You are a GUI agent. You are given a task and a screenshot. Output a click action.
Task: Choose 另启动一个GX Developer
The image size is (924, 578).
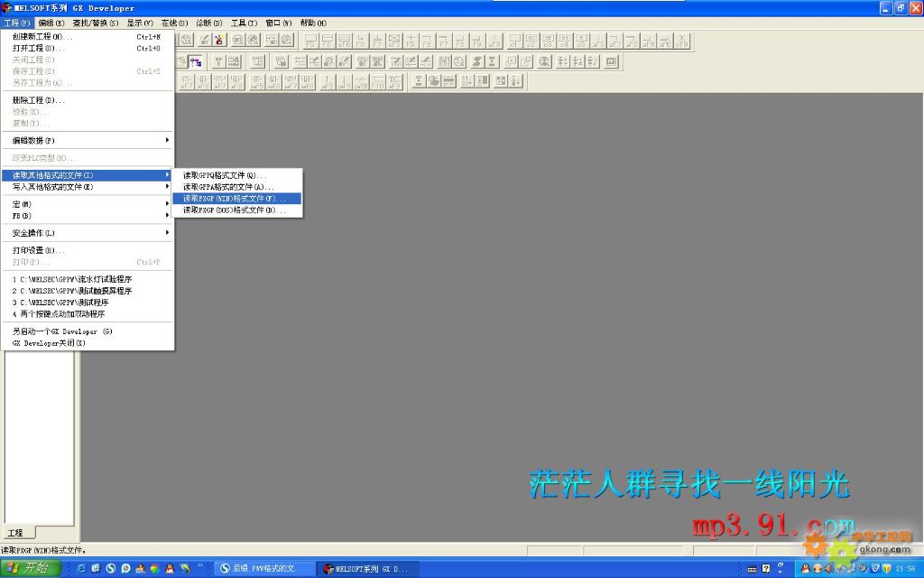click(88, 331)
